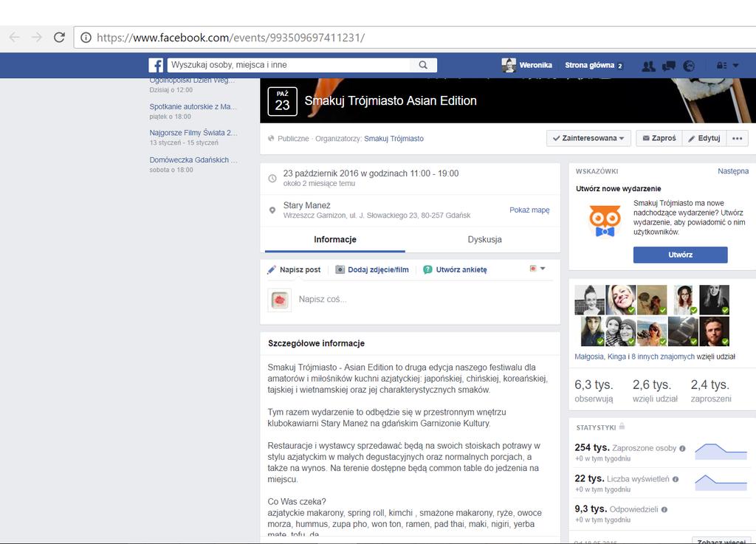This screenshot has height=544, width=756.
Task: Reload the page with refresh icon
Action: [x=59, y=37]
